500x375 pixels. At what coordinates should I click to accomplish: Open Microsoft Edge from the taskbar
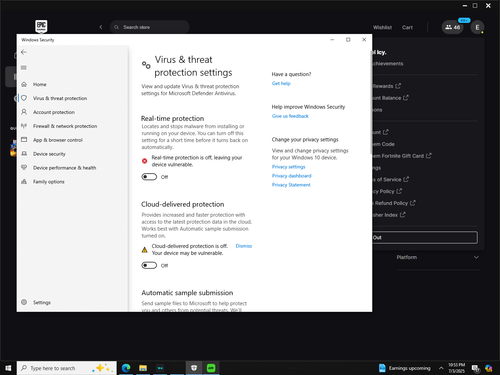pos(126,368)
